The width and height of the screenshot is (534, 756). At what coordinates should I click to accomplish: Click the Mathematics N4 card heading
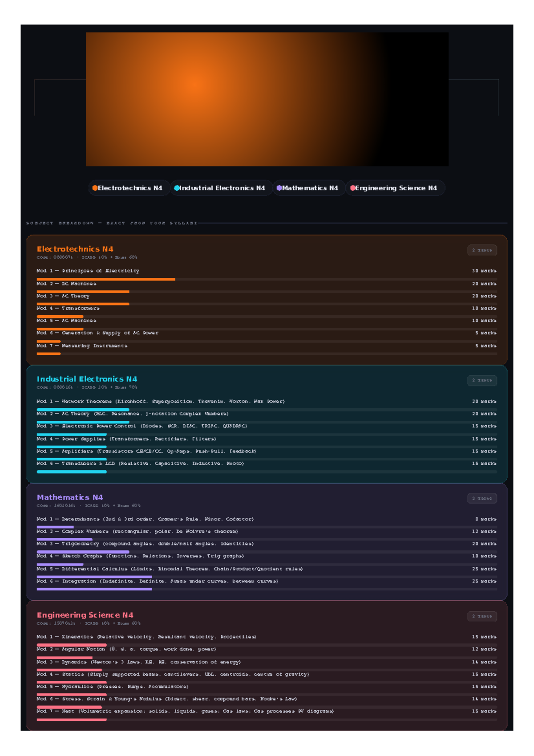coord(70,497)
